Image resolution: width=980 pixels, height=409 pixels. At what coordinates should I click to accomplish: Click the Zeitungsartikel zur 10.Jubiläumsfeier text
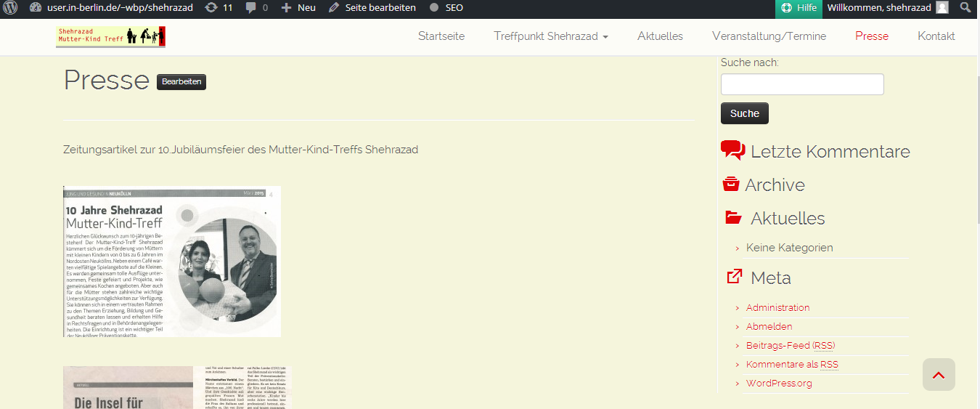pyautogui.click(x=240, y=150)
